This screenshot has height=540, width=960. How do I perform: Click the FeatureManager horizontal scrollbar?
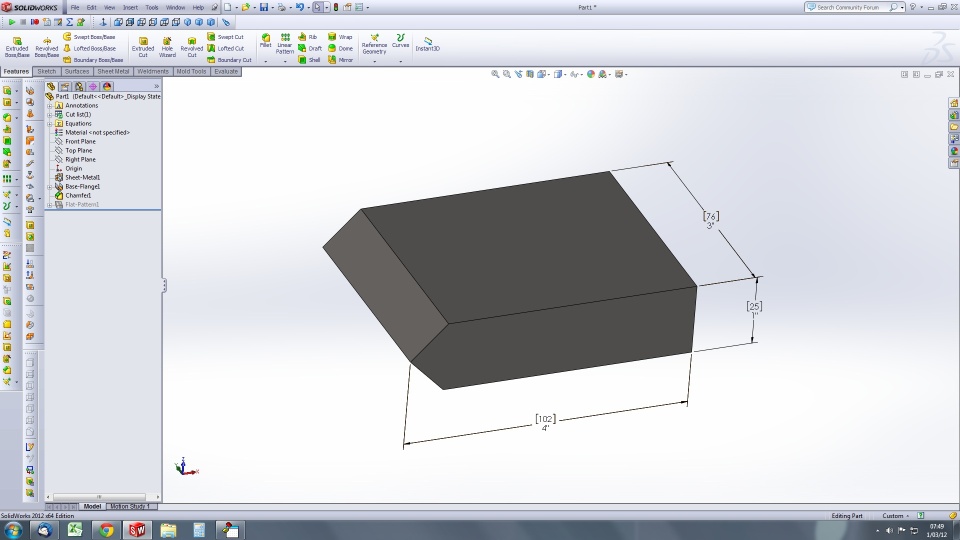(99, 497)
